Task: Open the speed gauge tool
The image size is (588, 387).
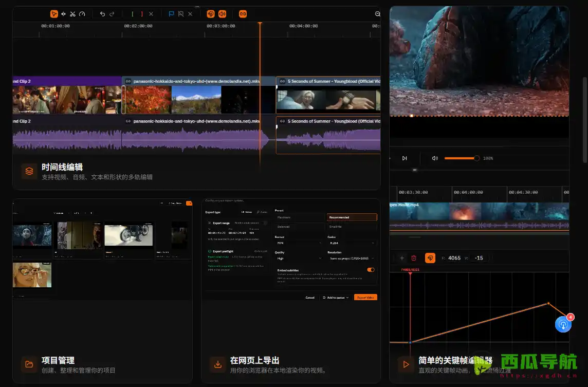Action: [82, 14]
